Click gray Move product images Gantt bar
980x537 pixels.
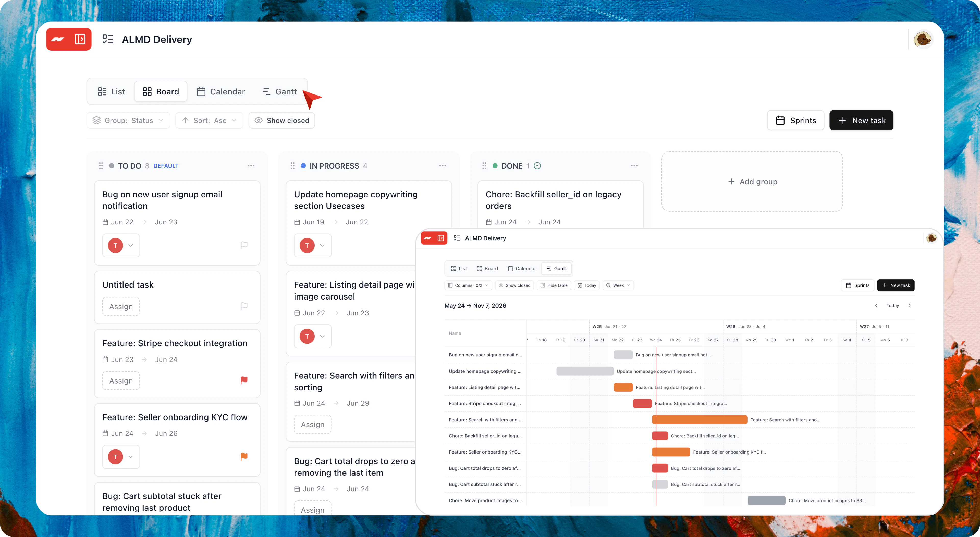click(767, 500)
